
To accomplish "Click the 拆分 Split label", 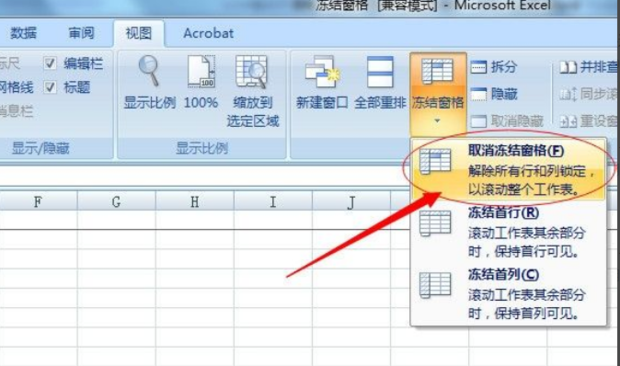I will [x=504, y=67].
